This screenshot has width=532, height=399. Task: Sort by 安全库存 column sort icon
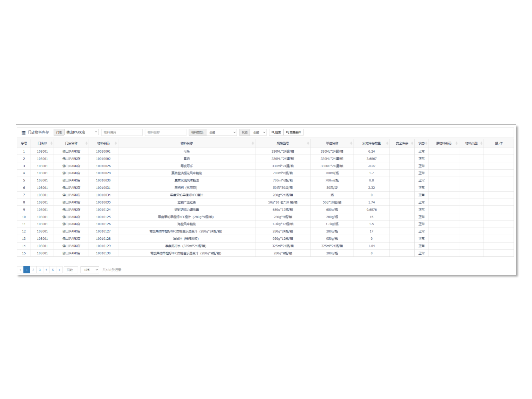[412, 143]
